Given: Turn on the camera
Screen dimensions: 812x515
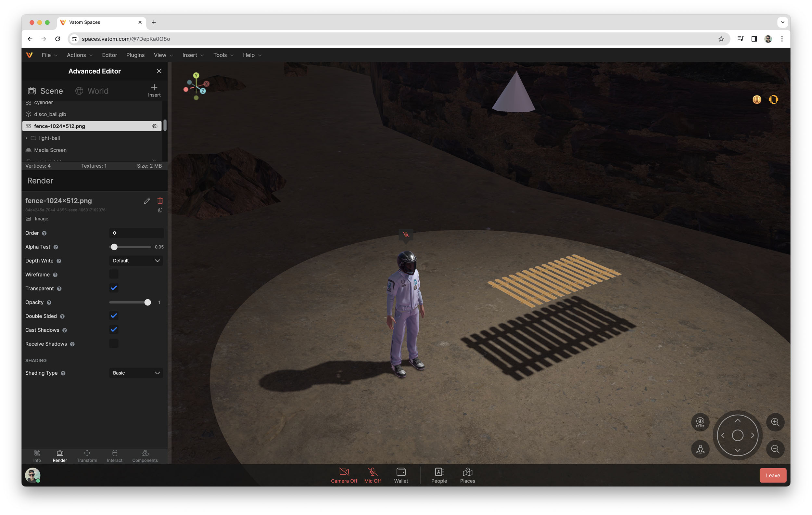Looking at the screenshot, I should coord(344,476).
